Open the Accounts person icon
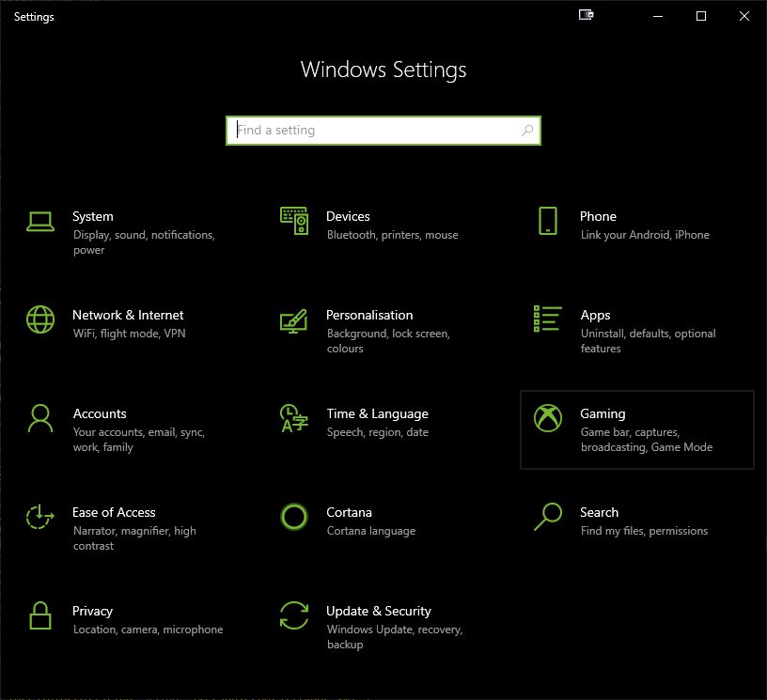This screenshot has width=767, height=700. [40, 418]
